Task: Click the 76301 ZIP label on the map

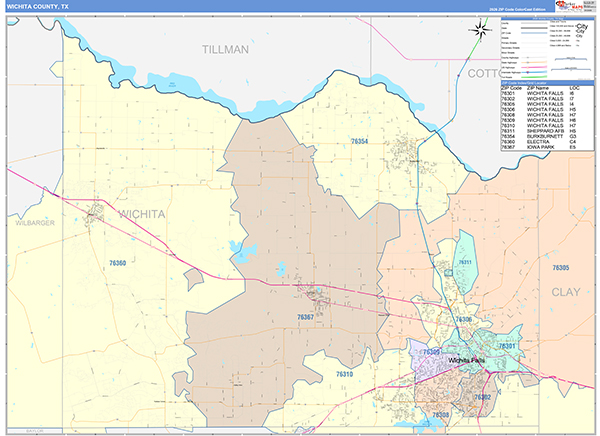Action: coord(507,346)
